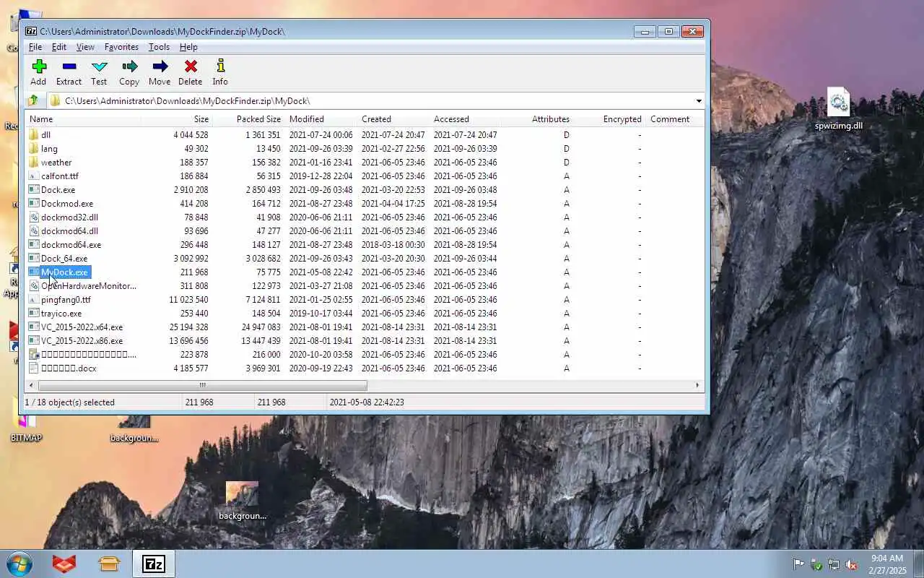Click the Move toolbar icon
Image resolution: width=924 pixels, height=578 pixels.
pyautogui.click(x=160, y=66)
